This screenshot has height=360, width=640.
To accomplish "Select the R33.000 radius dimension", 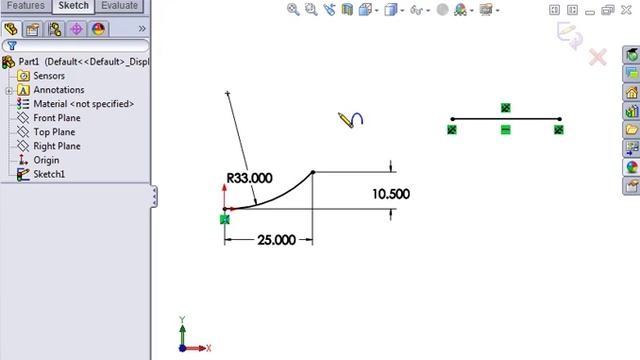I will pos(249,178).
